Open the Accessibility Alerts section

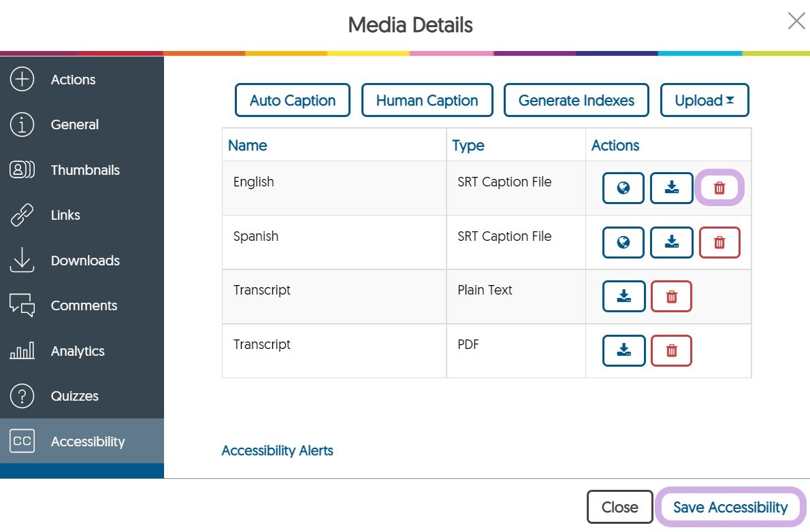277,450
